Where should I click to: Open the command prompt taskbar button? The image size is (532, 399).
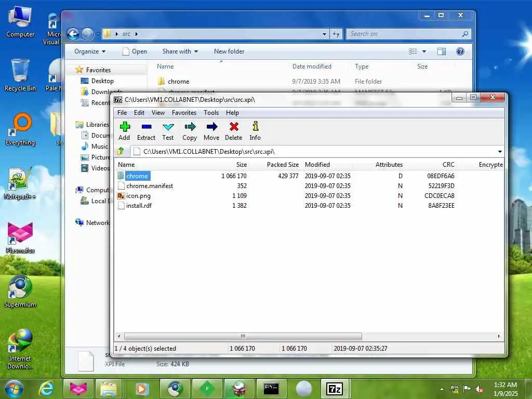tap(271, 389)
